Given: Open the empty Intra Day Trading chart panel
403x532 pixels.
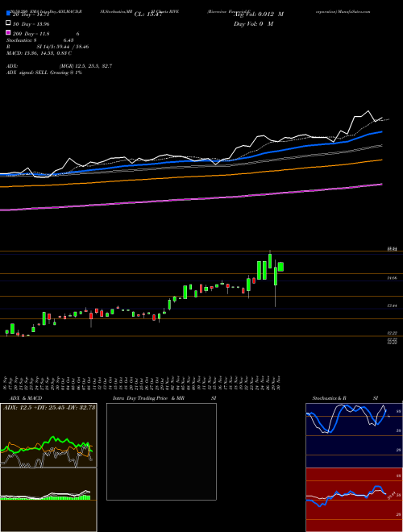Looking at the screenshot, I should tap(161, 451).
